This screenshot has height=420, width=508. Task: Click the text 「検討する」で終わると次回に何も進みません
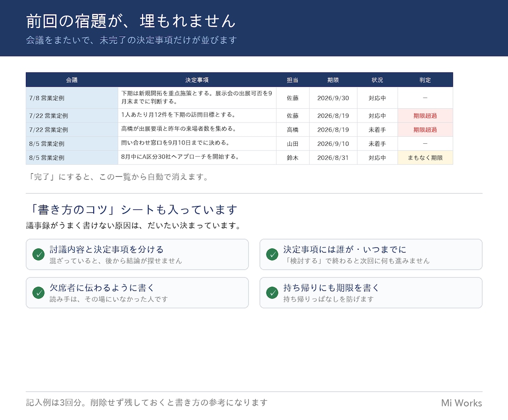tap(356, 261)
